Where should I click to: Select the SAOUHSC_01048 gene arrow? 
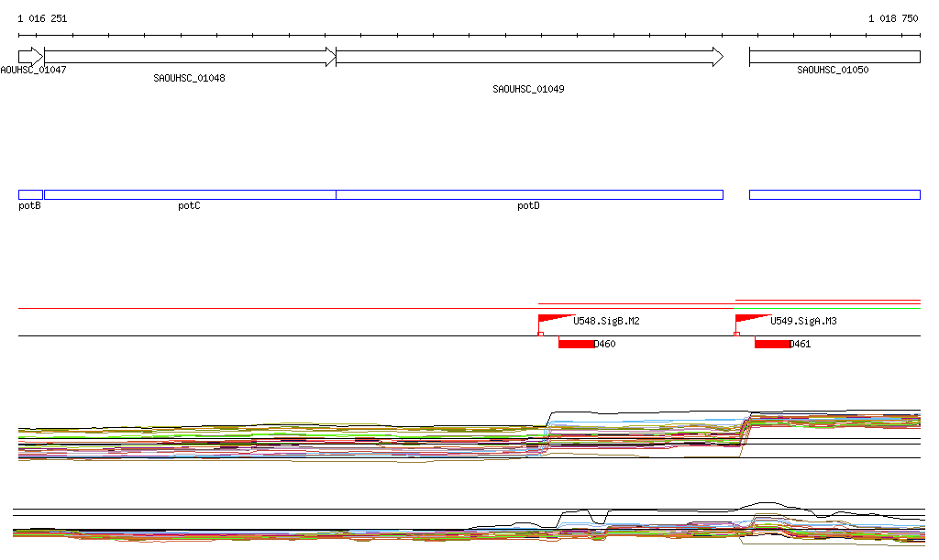point(190,57)
